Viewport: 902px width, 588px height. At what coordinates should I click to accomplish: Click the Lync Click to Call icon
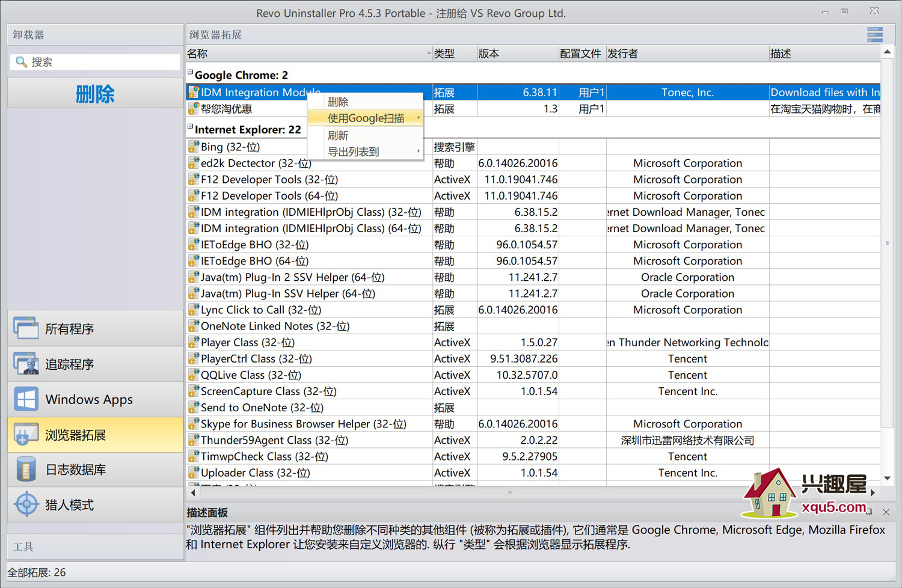click(193, 310)
